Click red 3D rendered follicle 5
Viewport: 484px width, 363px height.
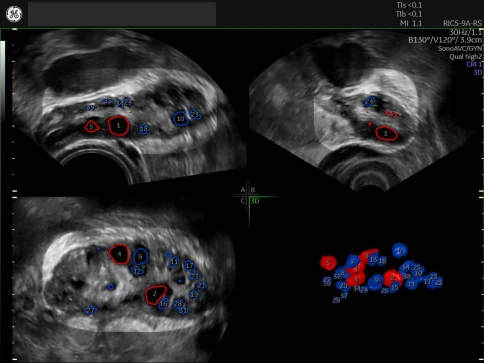pos(328,263)
